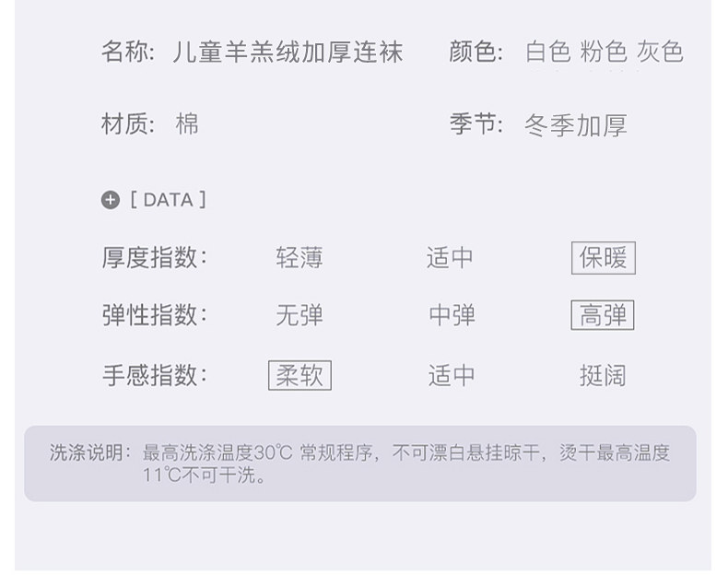Choose 适中 in the 手感指数 row

coord(452,376)
